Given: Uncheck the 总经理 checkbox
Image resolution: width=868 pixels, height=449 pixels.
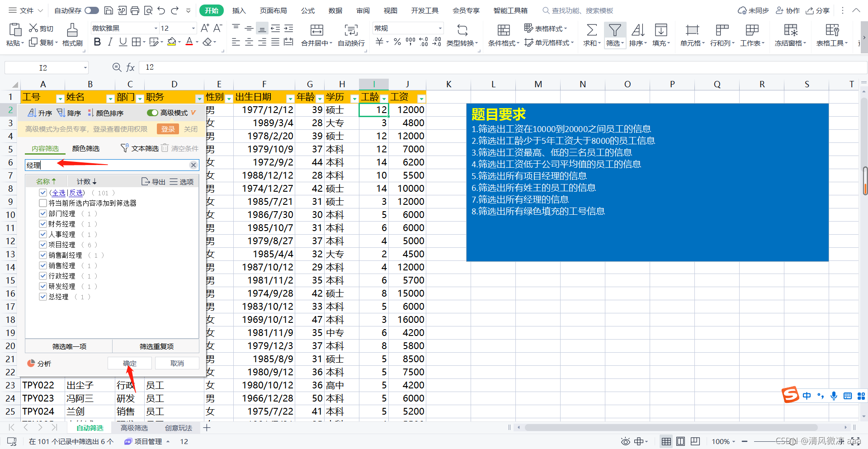Looking at the screenshot, I should 43,297.
